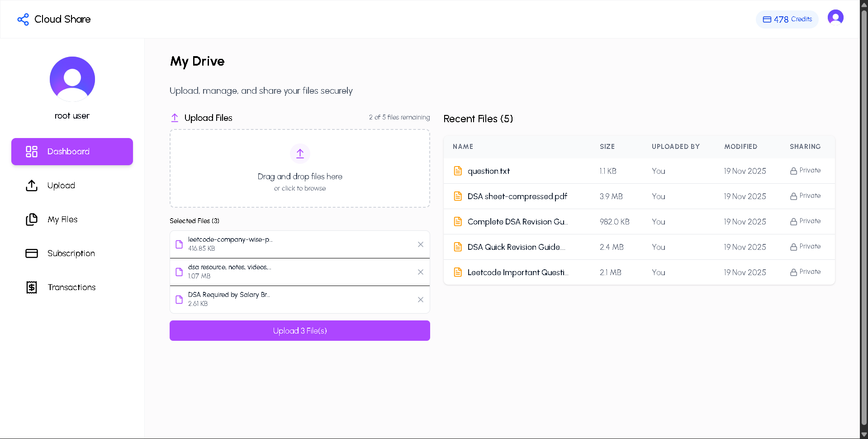Click the 478 Credits badge
Screen dimensions: 868x439
(x=787, y=19)
